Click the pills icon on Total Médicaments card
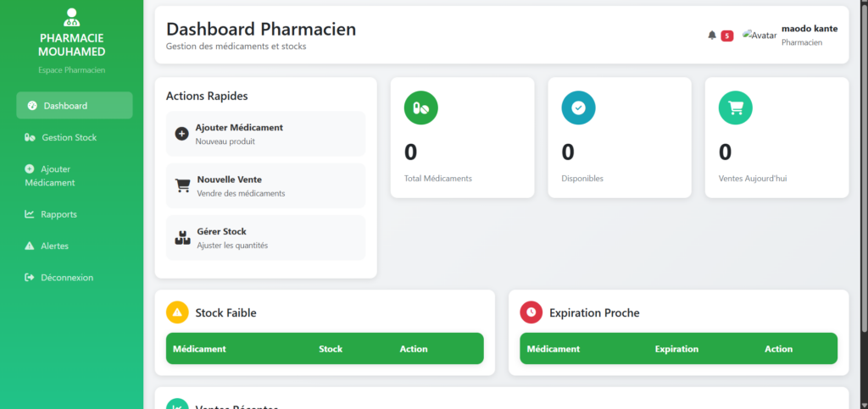 [x=421, y=108]
